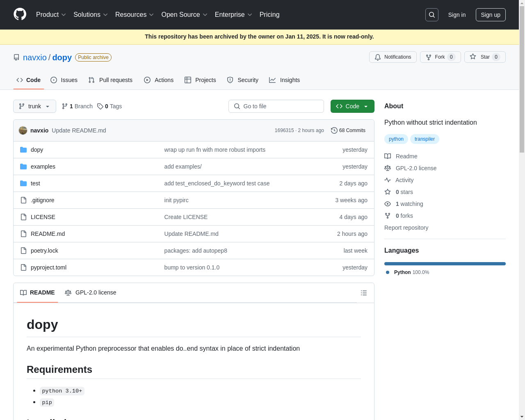Click the eye icon beside 1 watching
The image size is (525, 420).
click(x=388, y=204)
